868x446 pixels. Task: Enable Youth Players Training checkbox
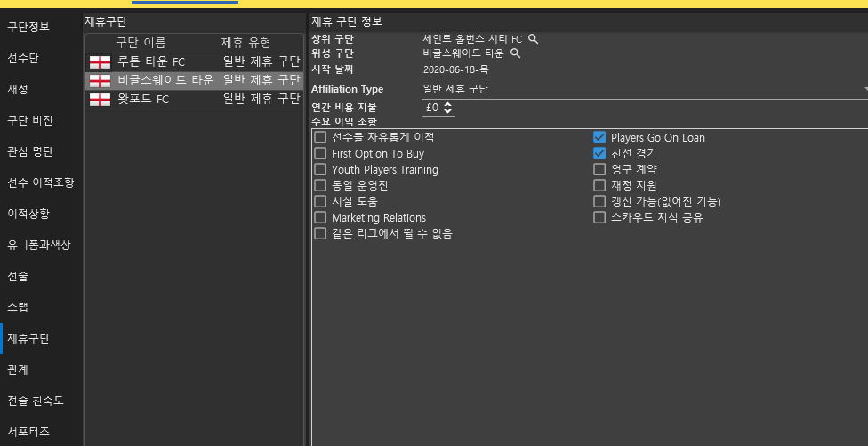click(x=320, y=169)
